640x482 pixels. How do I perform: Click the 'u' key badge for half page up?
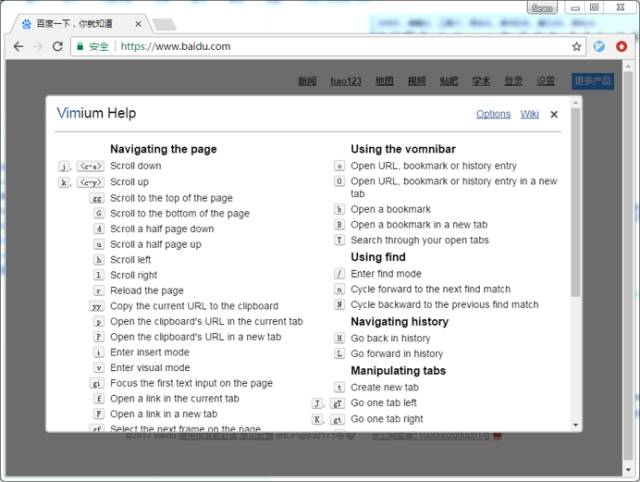pos(99,244)
